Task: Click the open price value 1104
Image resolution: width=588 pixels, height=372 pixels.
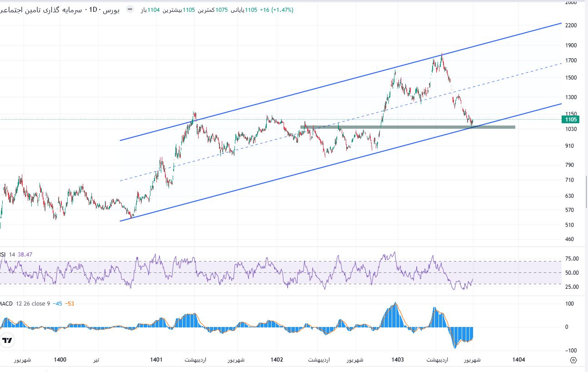Action: [x=154, y=10]
